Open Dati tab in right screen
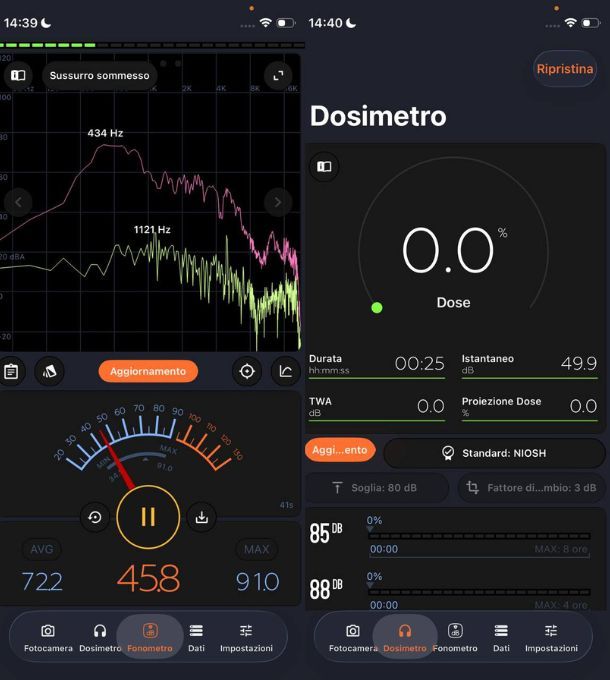The image size is (610, 680). pos(501,638)
